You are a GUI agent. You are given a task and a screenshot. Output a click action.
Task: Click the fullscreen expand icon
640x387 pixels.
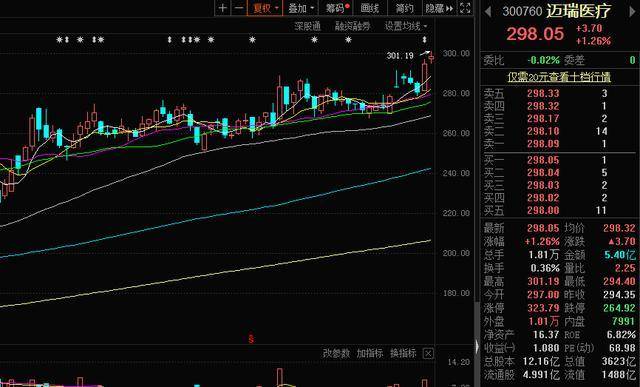pyautogui.click(x=465, y=8)
